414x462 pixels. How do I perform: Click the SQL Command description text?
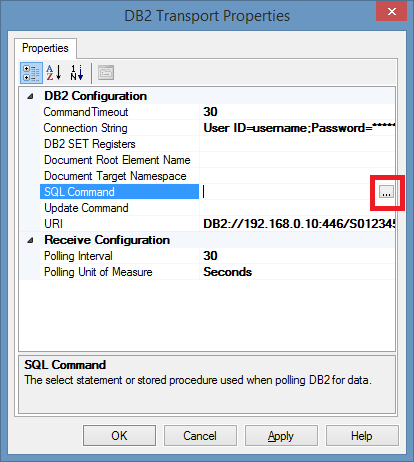[198, 380]
